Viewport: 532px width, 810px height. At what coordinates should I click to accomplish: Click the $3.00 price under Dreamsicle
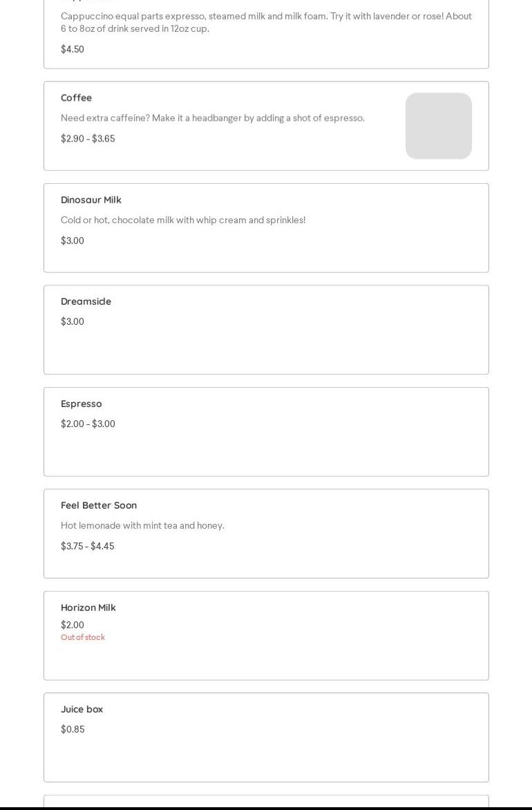[73, 321]
